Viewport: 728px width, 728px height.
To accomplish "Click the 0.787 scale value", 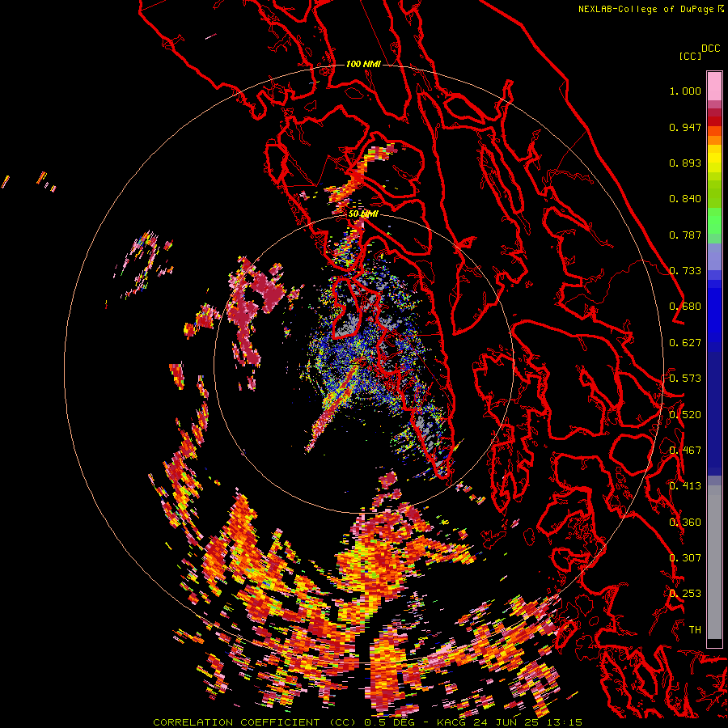I will click(685, 235).
